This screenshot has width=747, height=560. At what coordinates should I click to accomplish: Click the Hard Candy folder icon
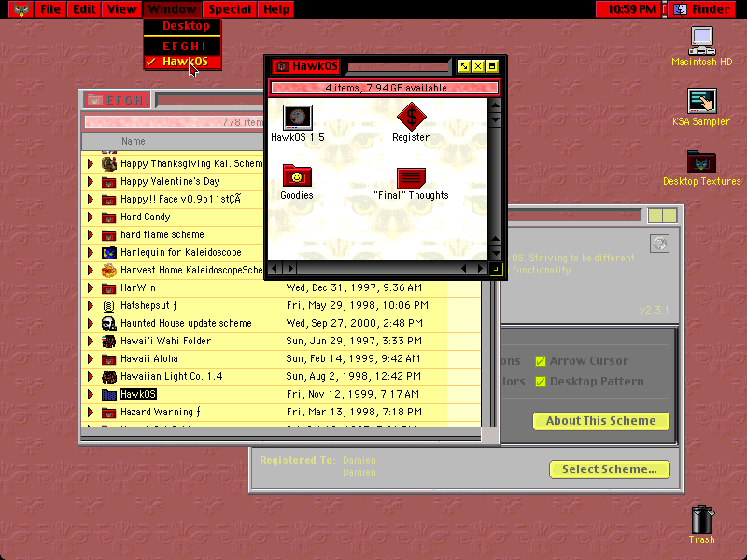109,217
